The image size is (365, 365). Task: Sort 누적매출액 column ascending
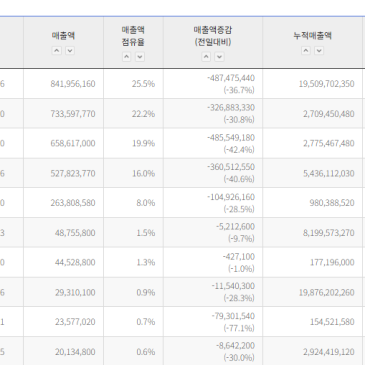306,51
